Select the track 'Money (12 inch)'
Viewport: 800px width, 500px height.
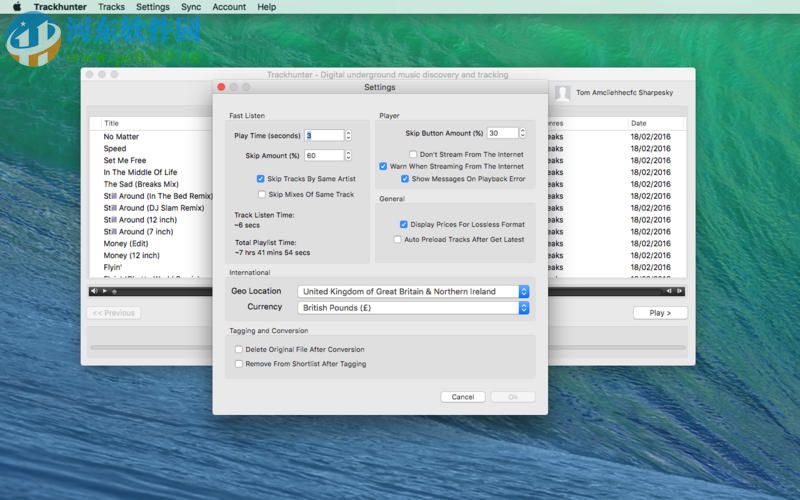(x=131, y=255)
